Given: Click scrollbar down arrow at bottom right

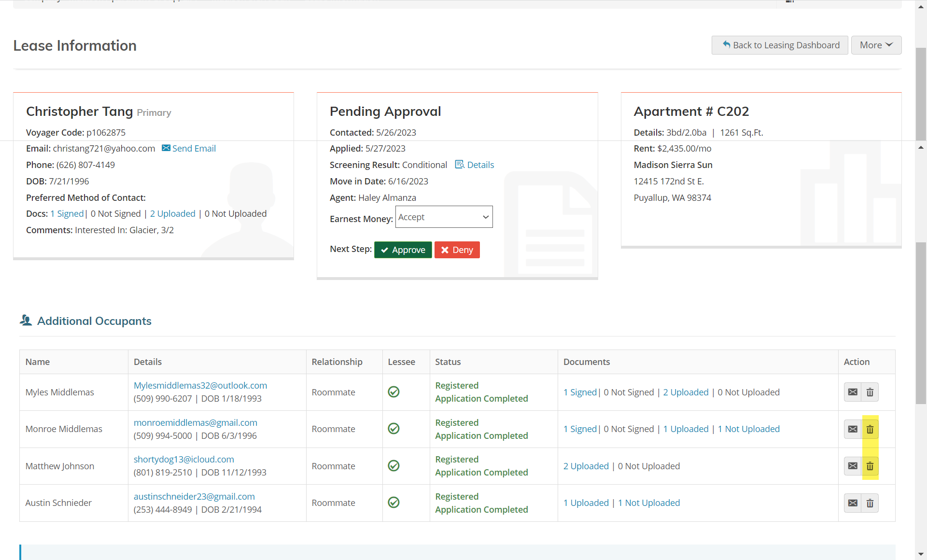Looking at the screenshot, I should point(921,554).
